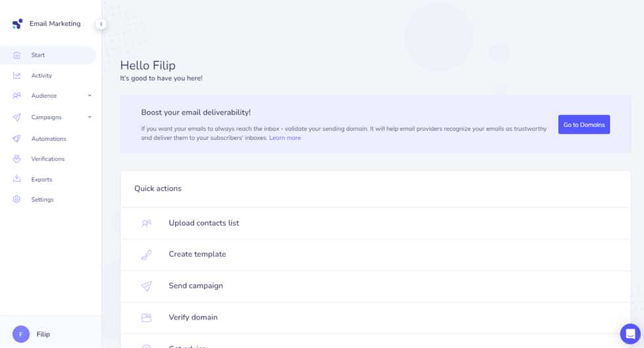Expand the Campaigns submenu arrow
Image resolution: width=644 pixels, height=348 pixels.
pyautogui.click(x=90, y=118)
